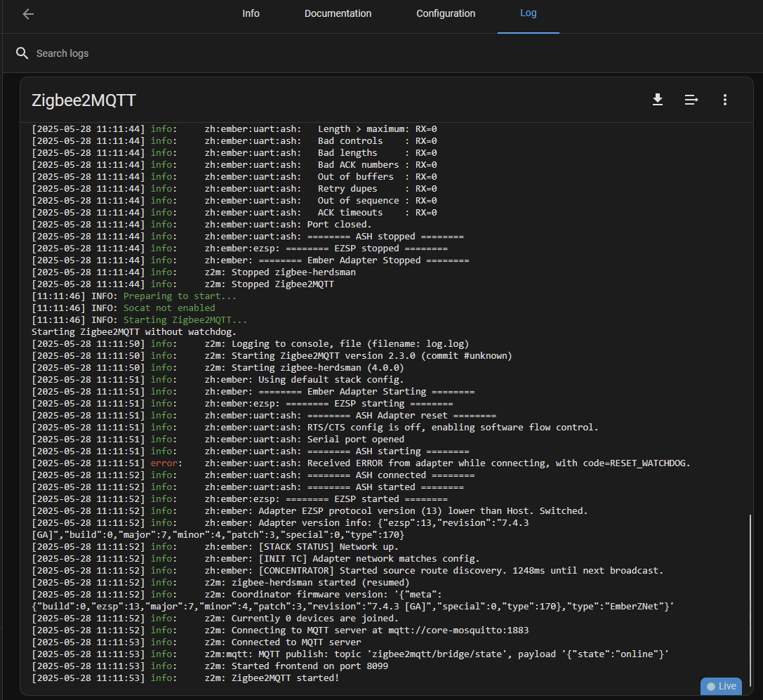763x700 pixels.
Task: Open the three-dot overflow menu
Action: tap(725, 100)
